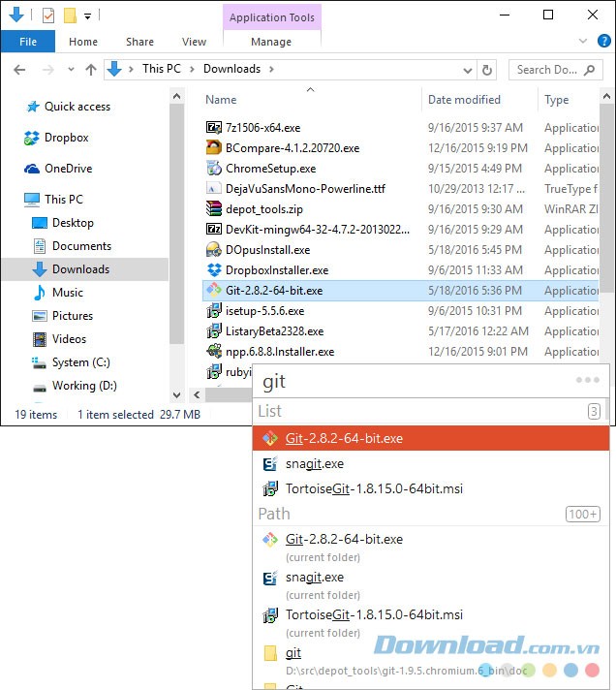616x690 pixels.
Task: Select the DejaVuSansMono-Powerline.ttf font icon
Action: pyautogui.click(x=214, y=189)
